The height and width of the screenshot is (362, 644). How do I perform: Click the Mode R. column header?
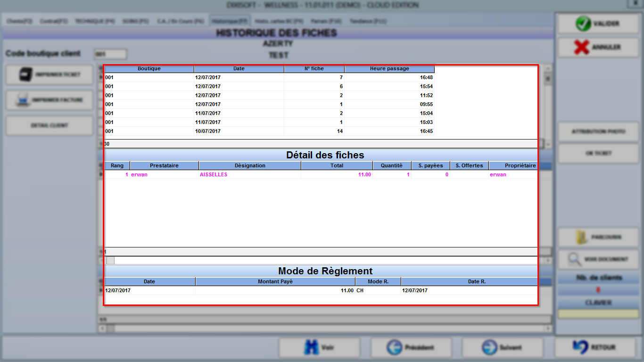(378, 281)
